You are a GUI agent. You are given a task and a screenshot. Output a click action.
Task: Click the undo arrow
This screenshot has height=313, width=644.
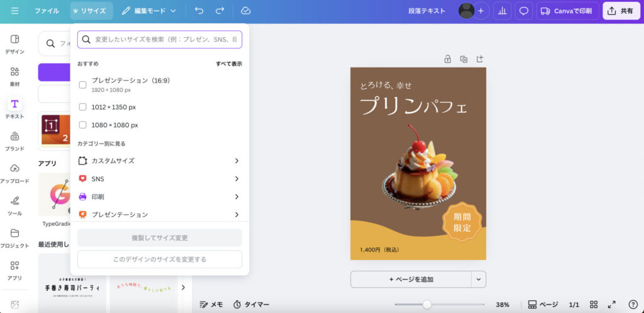[x=199, y=11]
